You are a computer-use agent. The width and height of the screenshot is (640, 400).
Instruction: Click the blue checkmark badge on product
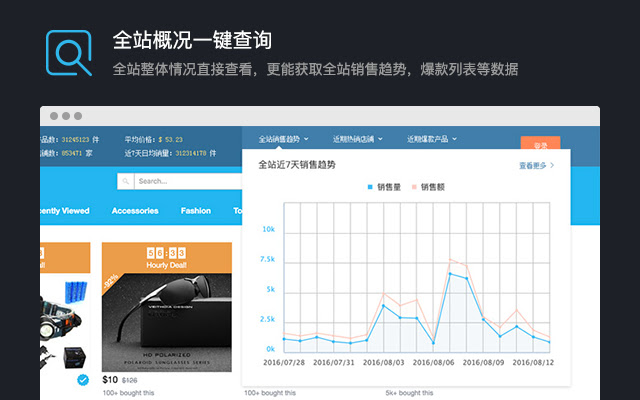82,379
